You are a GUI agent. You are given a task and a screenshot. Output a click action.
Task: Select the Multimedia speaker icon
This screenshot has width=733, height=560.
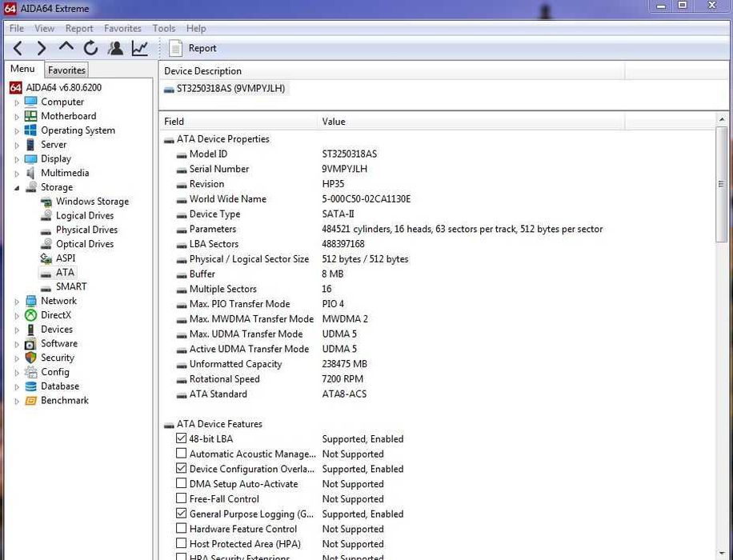[x=31, y=173]
